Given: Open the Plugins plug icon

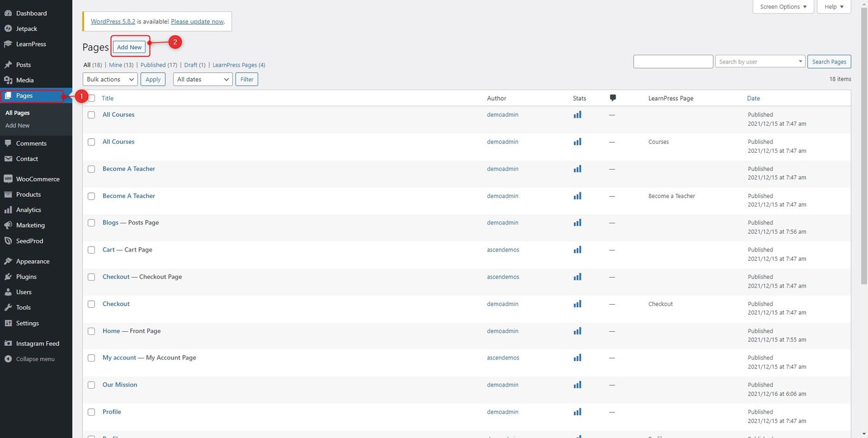Looking at the screenshot, I should (x=8, y=276).
